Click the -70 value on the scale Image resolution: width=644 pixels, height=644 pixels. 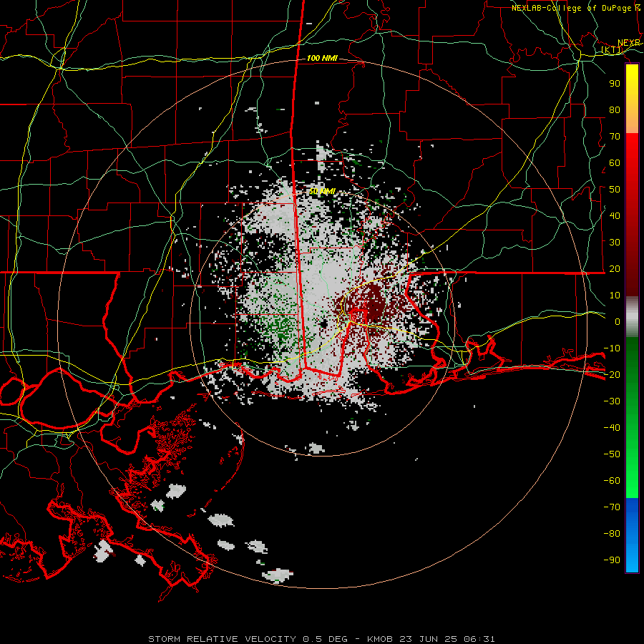(x=612, y=507)
